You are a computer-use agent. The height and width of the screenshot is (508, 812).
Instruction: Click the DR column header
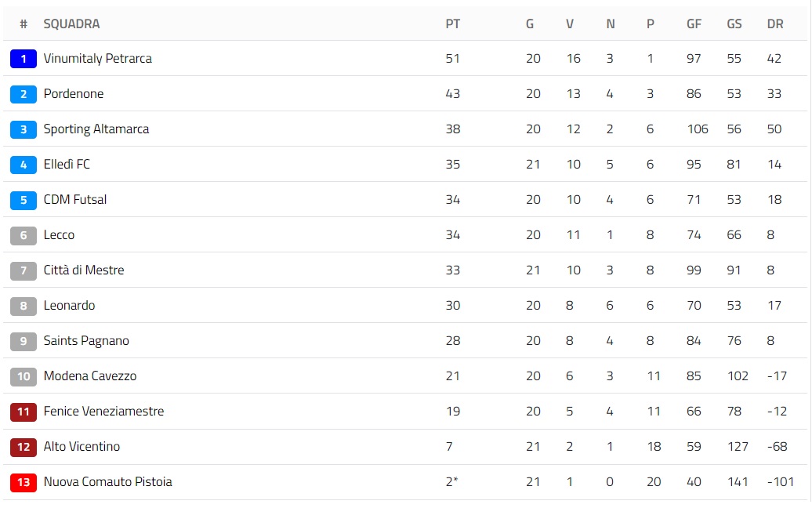(x=775, y=24)
